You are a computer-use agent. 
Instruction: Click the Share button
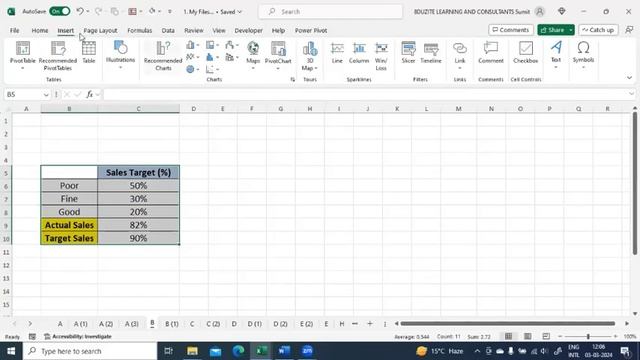coord(552,30)
